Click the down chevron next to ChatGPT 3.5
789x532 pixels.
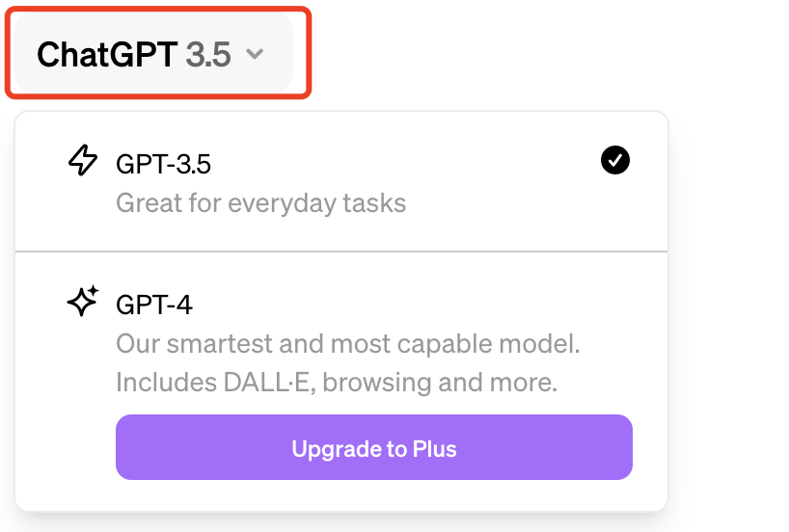[x=255, y=54]
